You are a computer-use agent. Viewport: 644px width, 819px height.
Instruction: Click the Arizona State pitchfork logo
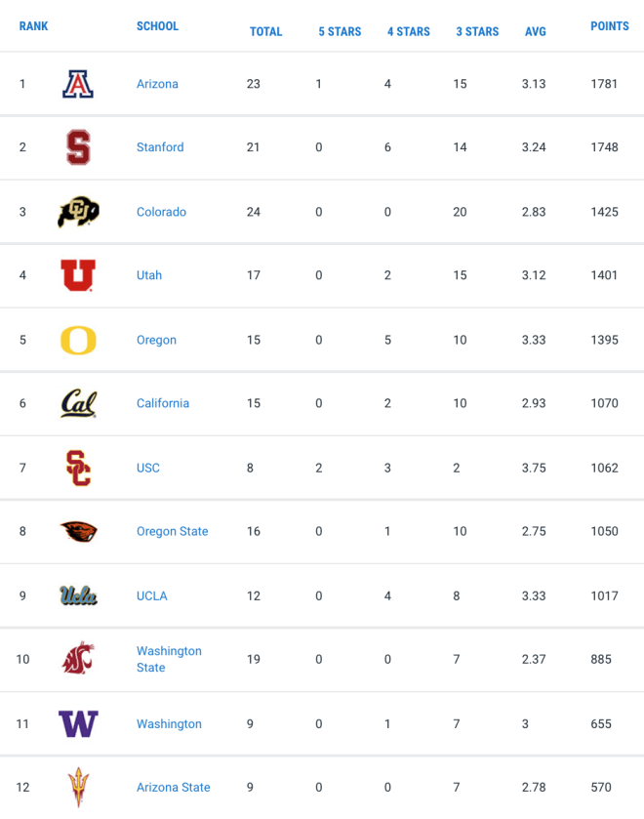click(x=78, y=787)
